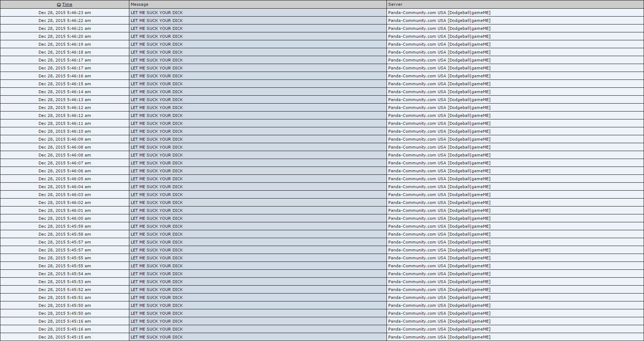The image size is (644, 341).
Task: Select the 5:45:15 am timestamp cell
Action: tap(65, 337)
